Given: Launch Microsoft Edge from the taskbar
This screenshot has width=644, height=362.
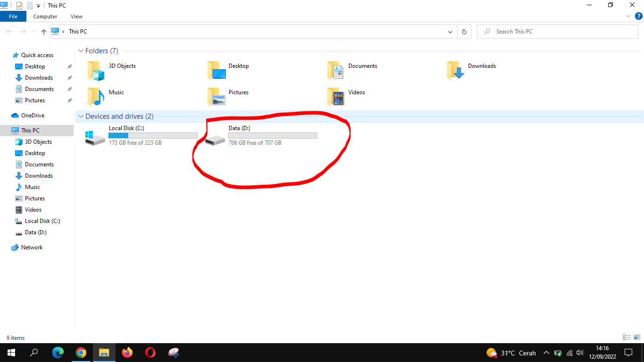Looking at the screenshot, I should [58, 353].
